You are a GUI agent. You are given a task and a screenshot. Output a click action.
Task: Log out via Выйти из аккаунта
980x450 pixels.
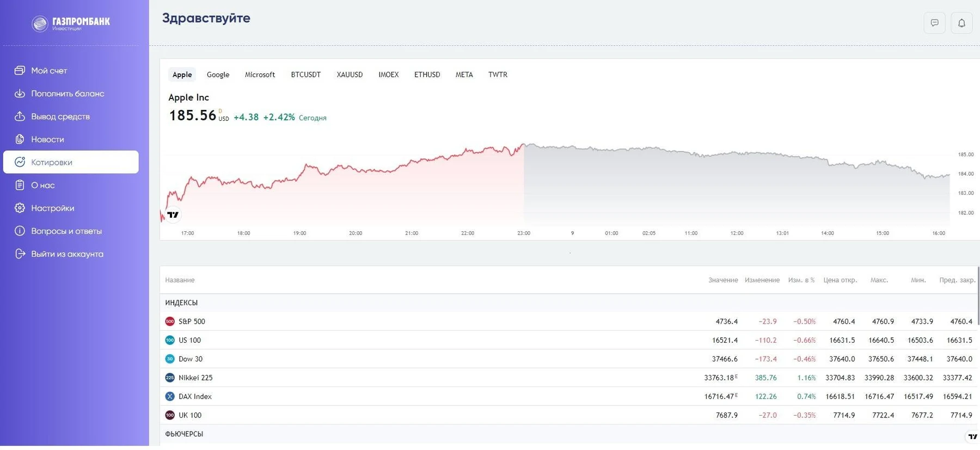click(71, 254)
